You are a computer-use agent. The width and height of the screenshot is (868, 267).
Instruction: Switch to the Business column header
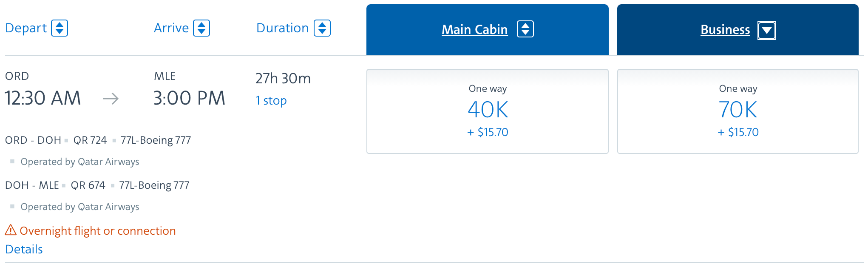point(725,30)
